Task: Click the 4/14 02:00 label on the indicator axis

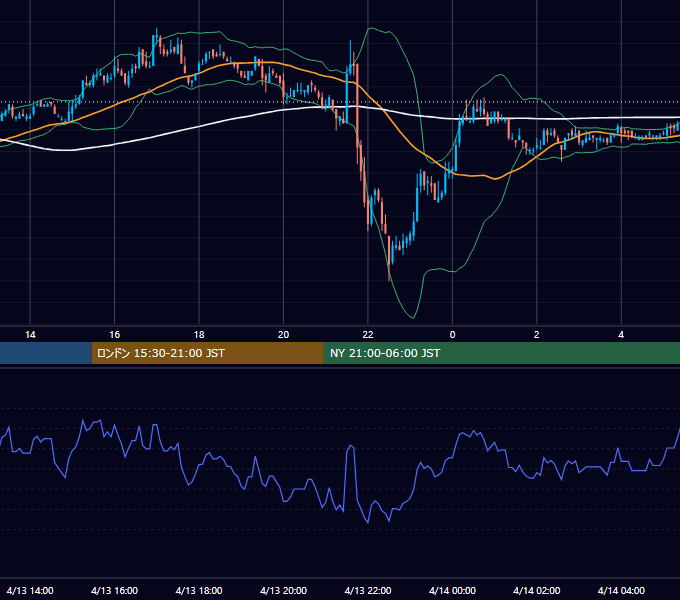Action: [536, 590]
